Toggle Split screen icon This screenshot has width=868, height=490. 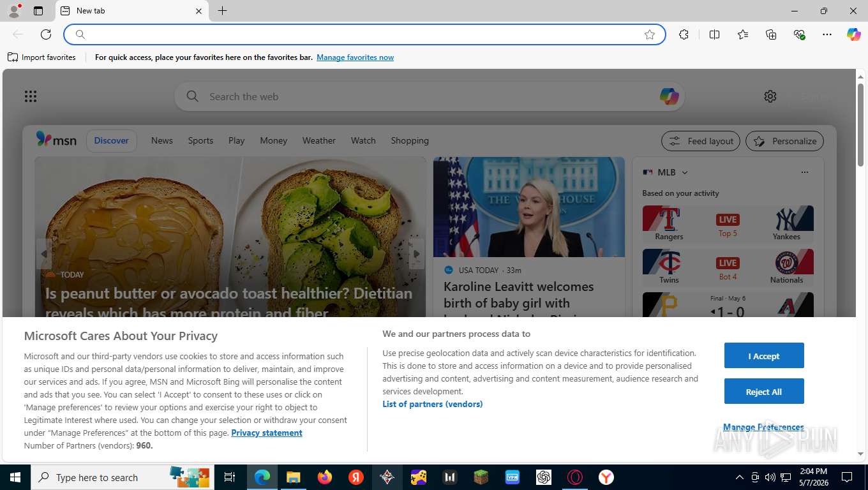(715, 34)
